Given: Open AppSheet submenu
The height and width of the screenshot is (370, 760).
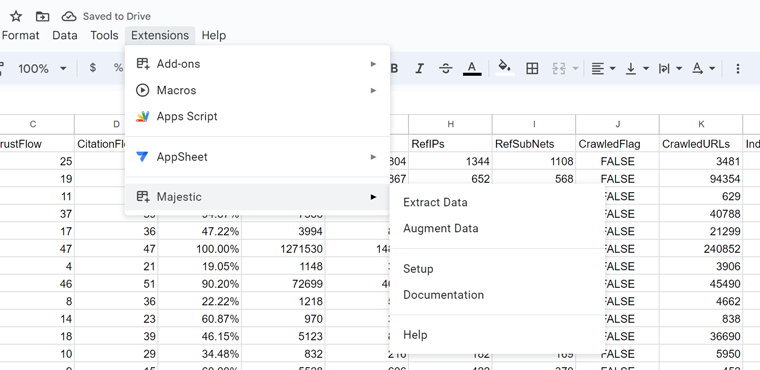Looking at the screenshot, I should 257,157.
